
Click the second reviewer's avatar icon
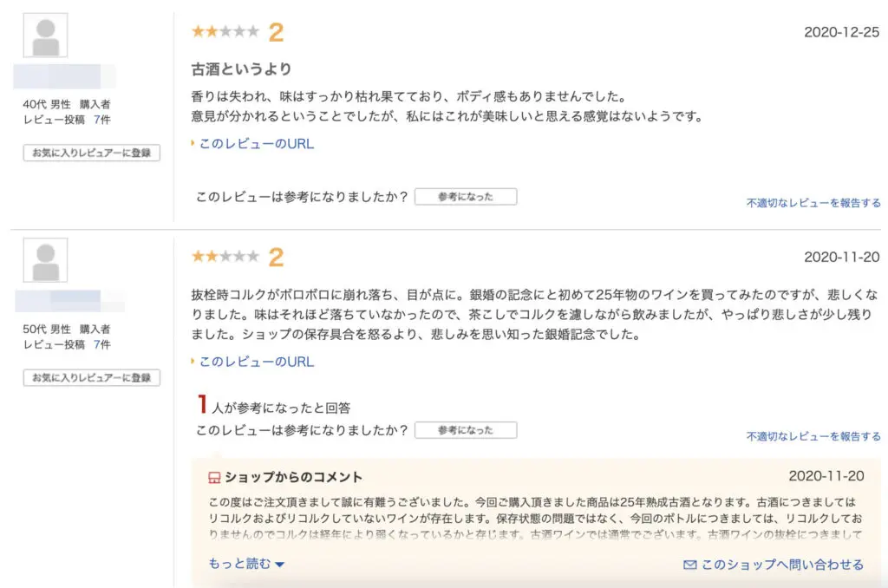pos(45,260)
